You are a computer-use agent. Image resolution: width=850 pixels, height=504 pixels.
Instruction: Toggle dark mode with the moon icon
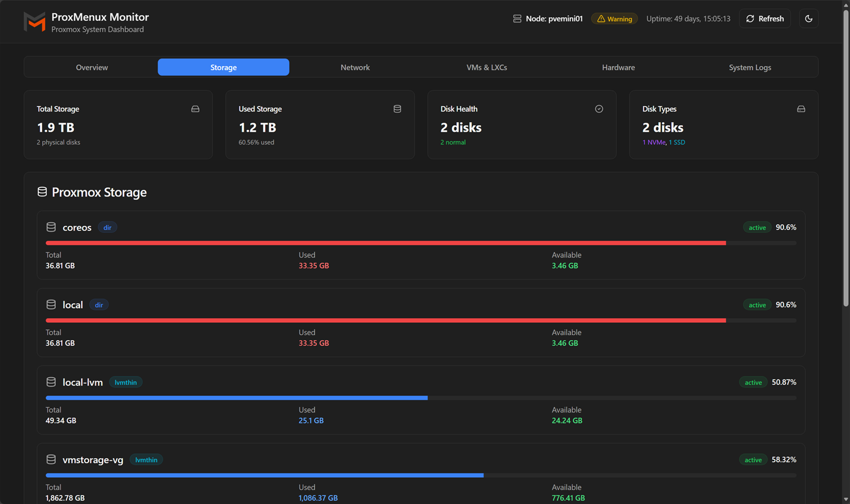coord(808,18)
